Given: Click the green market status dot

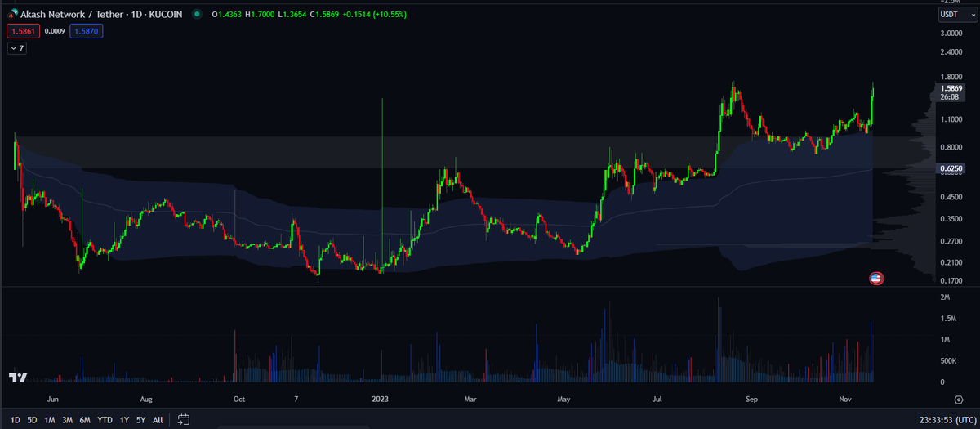Looking at the screenshot, I should 198,15.
